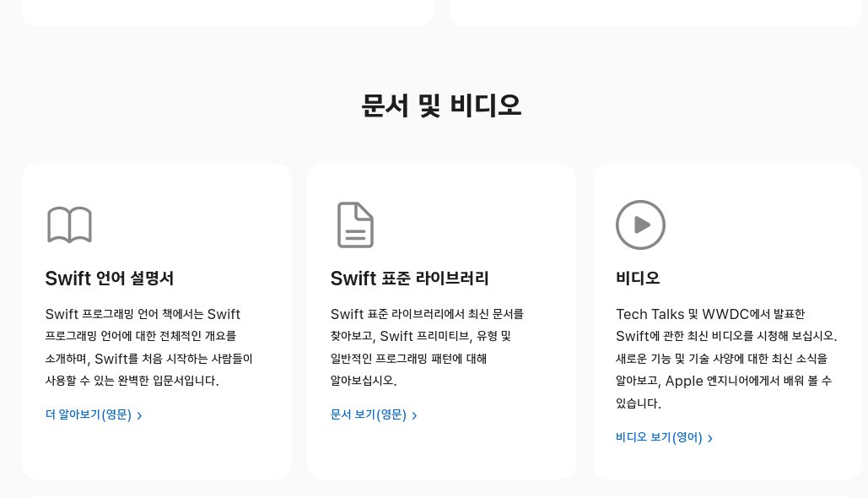Click the 문서 및 비디오 section title

441,106
